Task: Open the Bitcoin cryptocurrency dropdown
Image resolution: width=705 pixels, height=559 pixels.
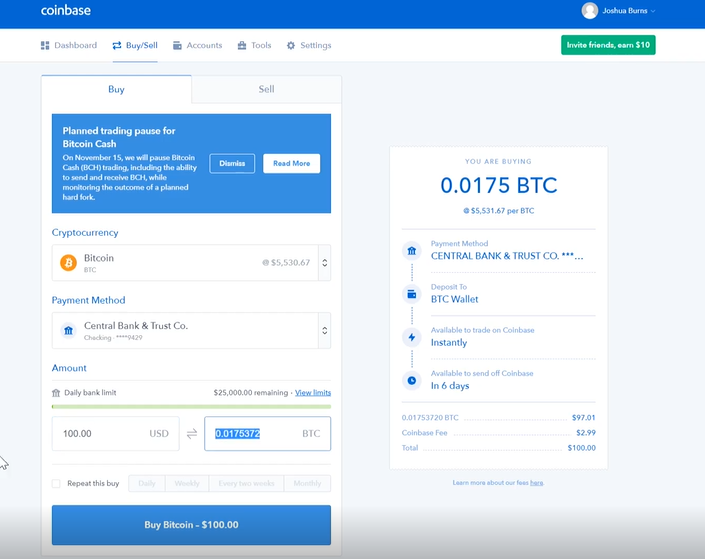Action: pyautogui.click(x=191, y=263)
